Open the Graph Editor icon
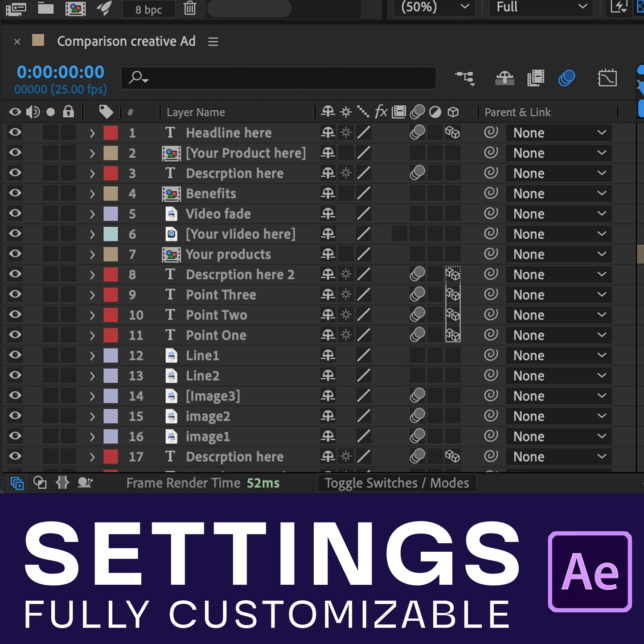 point(607,78)
